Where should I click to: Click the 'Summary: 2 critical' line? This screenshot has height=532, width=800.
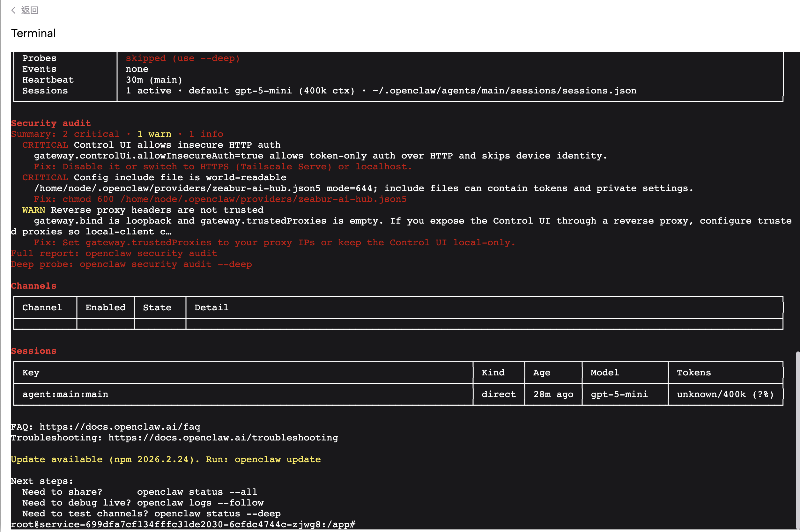click(117, 134)
